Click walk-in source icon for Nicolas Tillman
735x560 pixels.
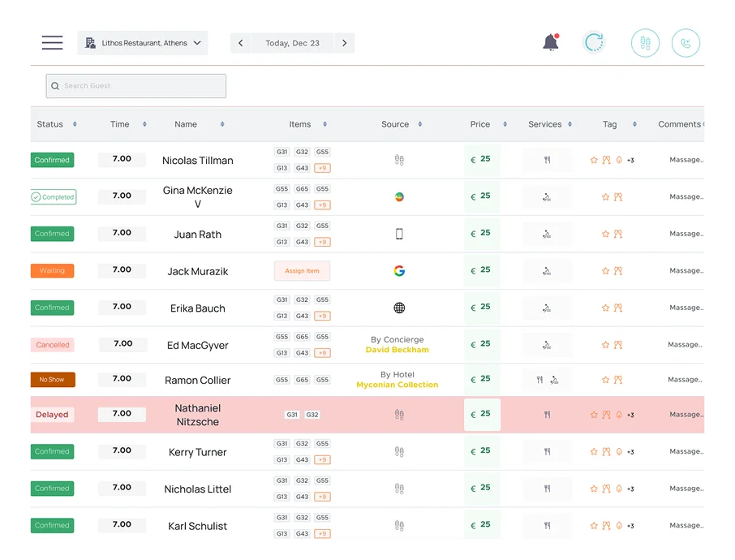(x=399, y=160)
